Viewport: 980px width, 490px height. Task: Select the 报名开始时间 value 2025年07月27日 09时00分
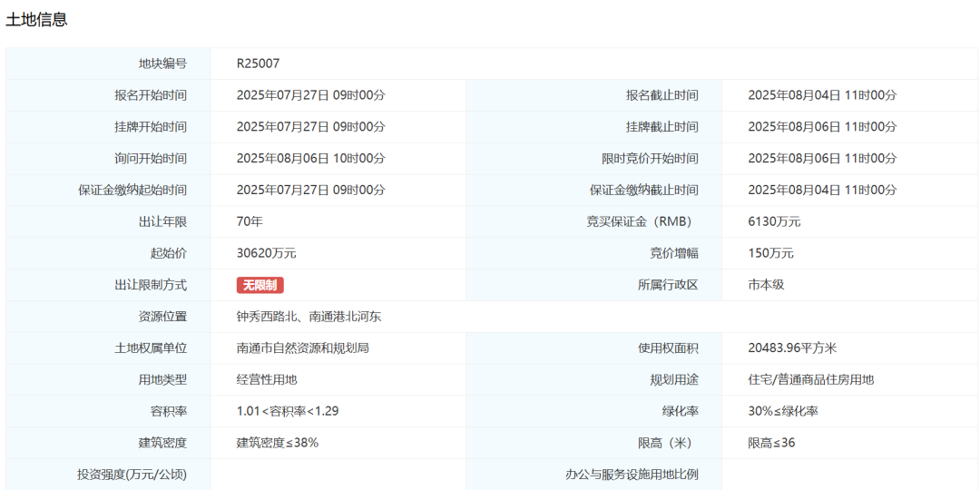coord(310,95)
